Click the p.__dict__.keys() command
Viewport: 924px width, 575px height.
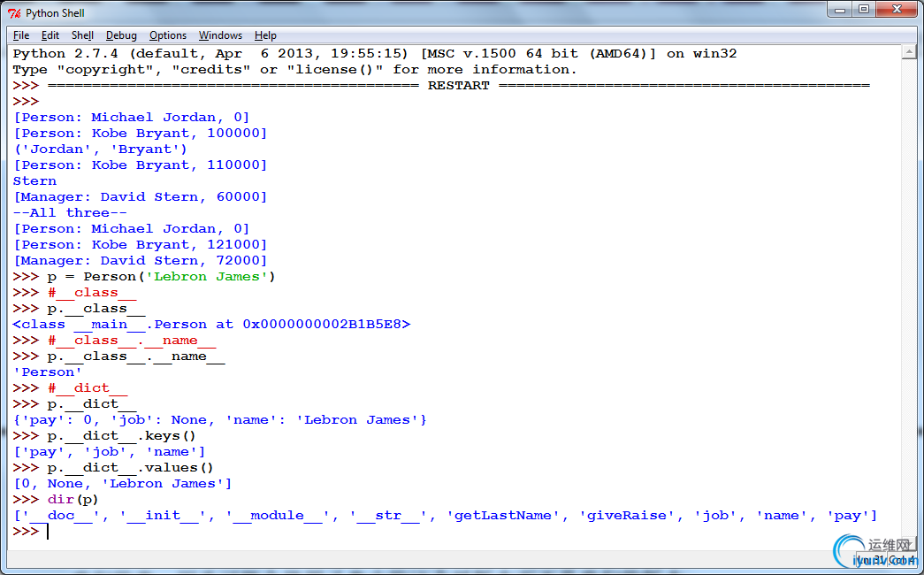tap(121, 436)
